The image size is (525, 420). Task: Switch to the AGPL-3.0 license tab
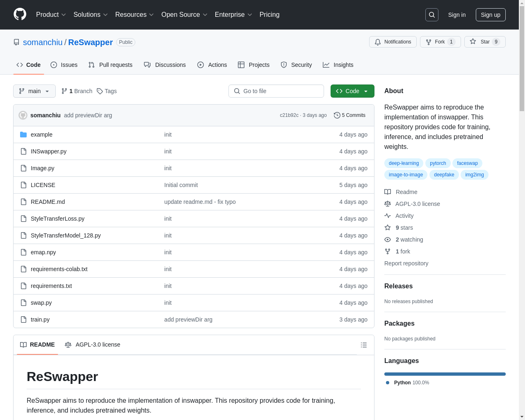click(x=93, y=345)
